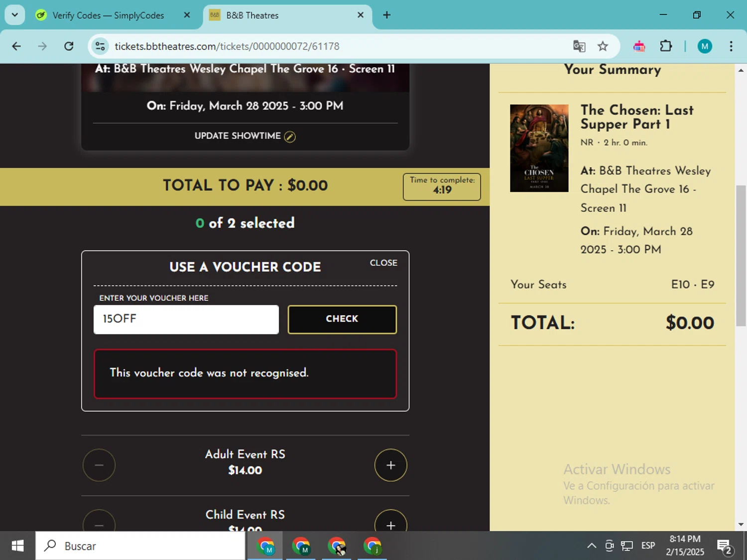
Task: Show hidden system tray icons
Action: tap(592, 546)
